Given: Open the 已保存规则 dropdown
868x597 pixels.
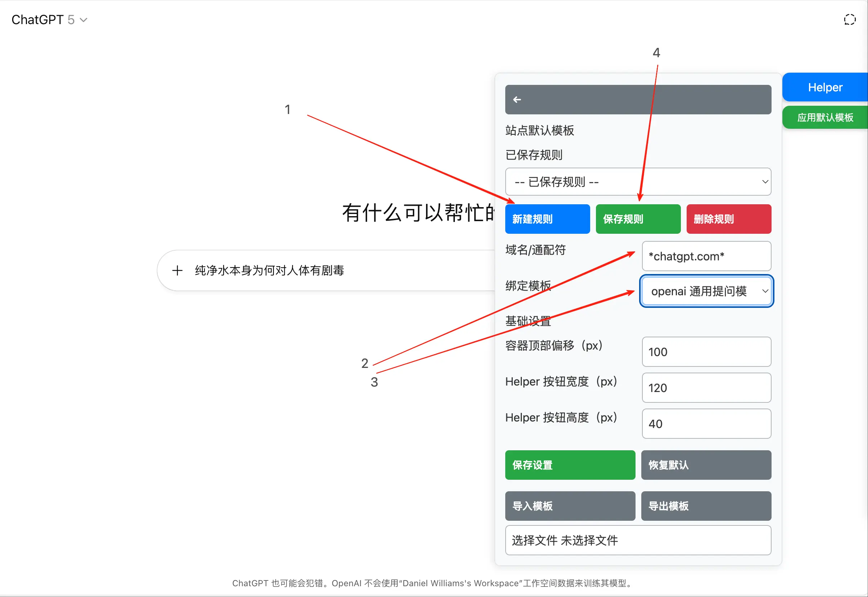Looking at the screenshot, I should click(x=638, y=182).
